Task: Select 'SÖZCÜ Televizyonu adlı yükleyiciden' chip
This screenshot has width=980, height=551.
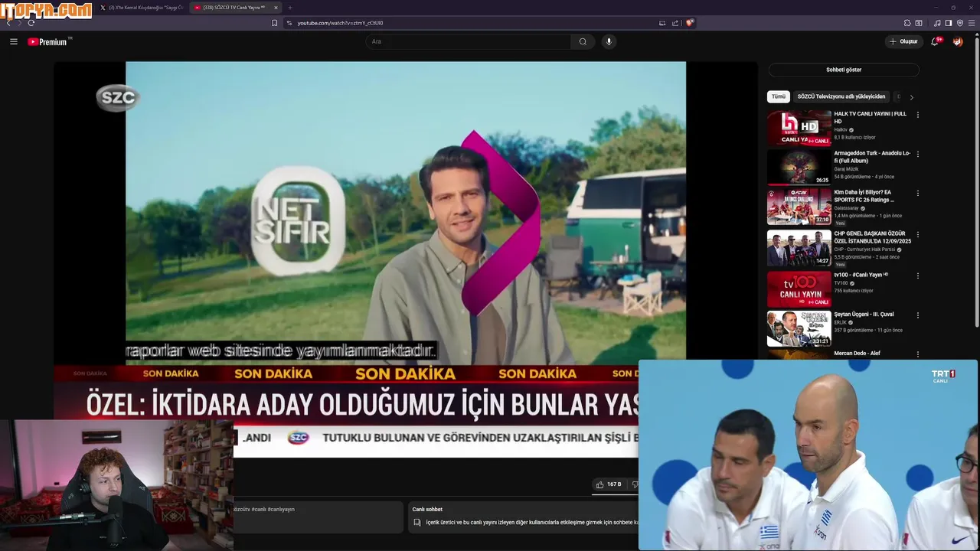Action: pyautogui.click(x=841, y=96)
